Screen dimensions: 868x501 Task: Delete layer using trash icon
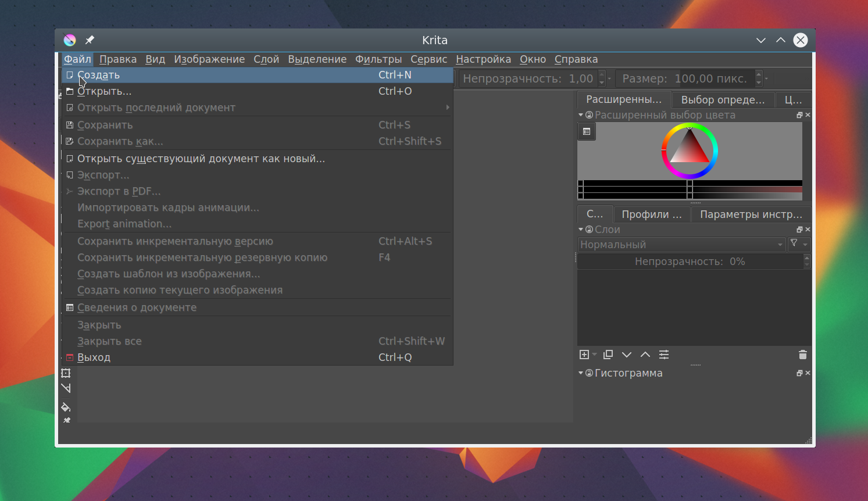803,355
